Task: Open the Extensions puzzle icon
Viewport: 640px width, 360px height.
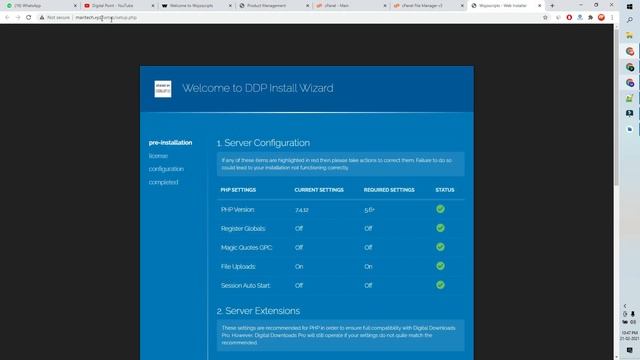Action: coord(591,18)
